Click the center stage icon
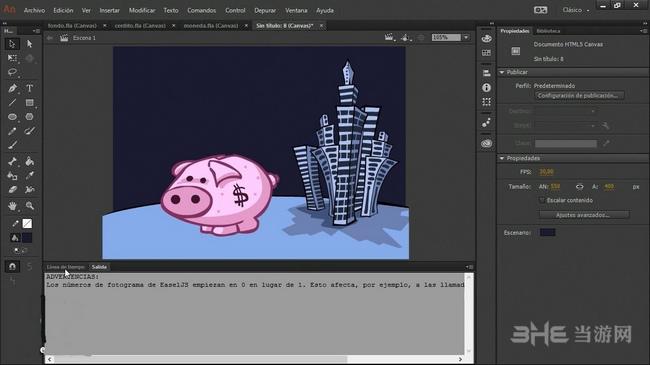This screenshot has height=365, width=650. click(x=421, y=38)
